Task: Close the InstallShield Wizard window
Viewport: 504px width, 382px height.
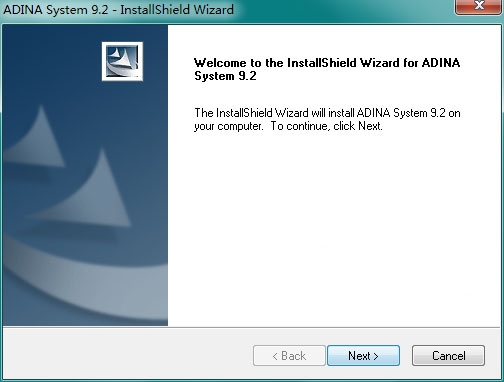Action: (x=479, y=6)
